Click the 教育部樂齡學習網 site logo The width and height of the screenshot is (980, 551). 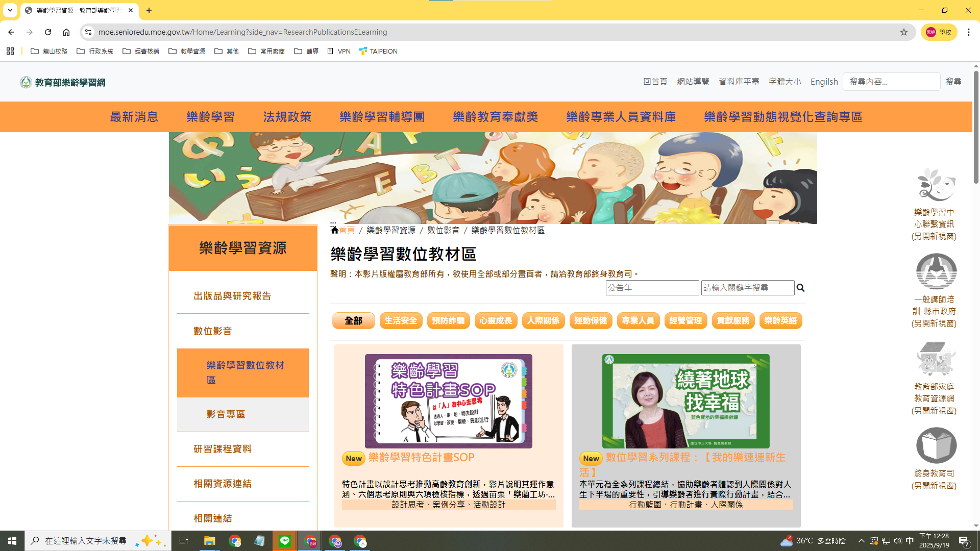click(x=62, y=82)
